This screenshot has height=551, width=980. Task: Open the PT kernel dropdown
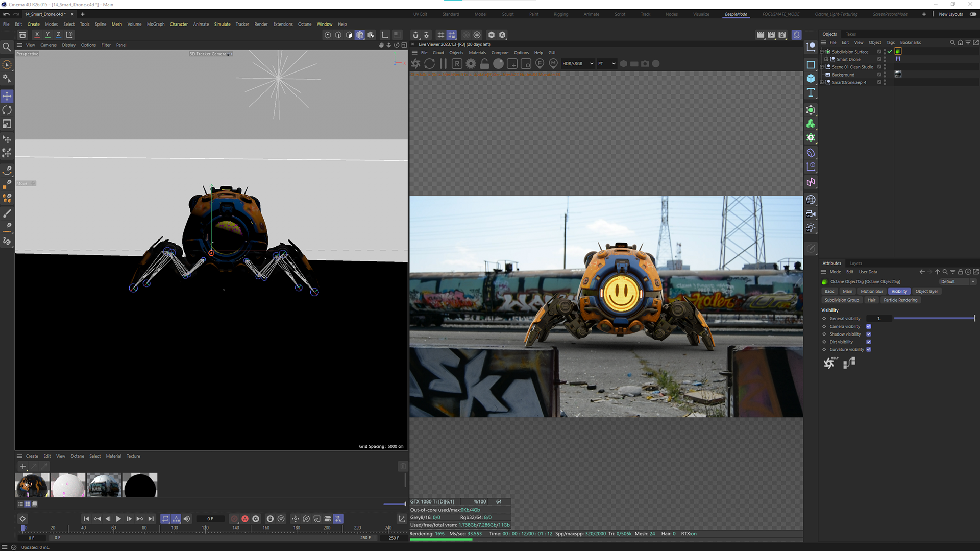click(x=607, y=64)
